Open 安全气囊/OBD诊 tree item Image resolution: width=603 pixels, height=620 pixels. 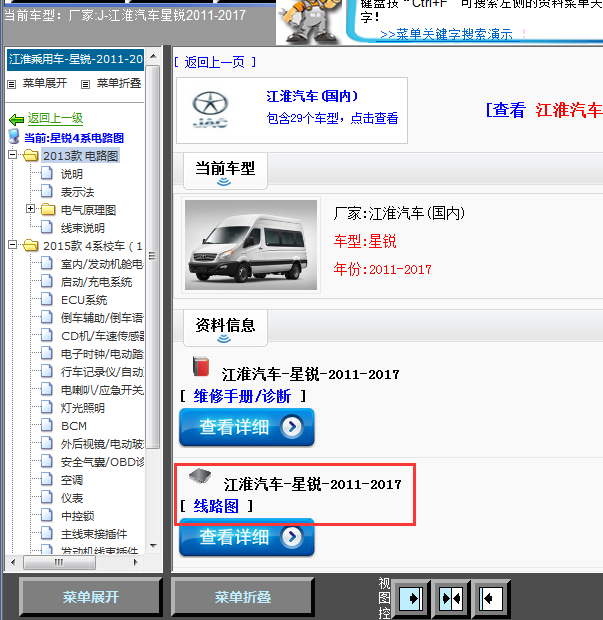[x=102, y=462]
